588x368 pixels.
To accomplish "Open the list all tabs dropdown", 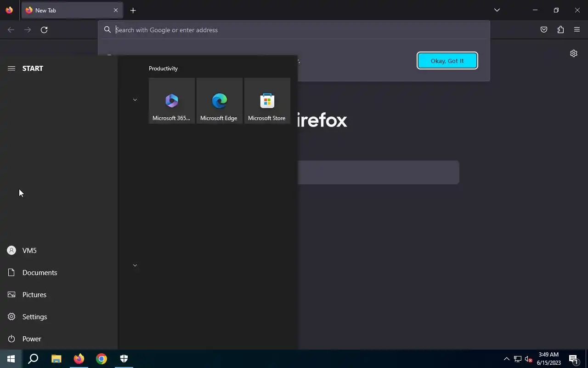I will (497, 10).
